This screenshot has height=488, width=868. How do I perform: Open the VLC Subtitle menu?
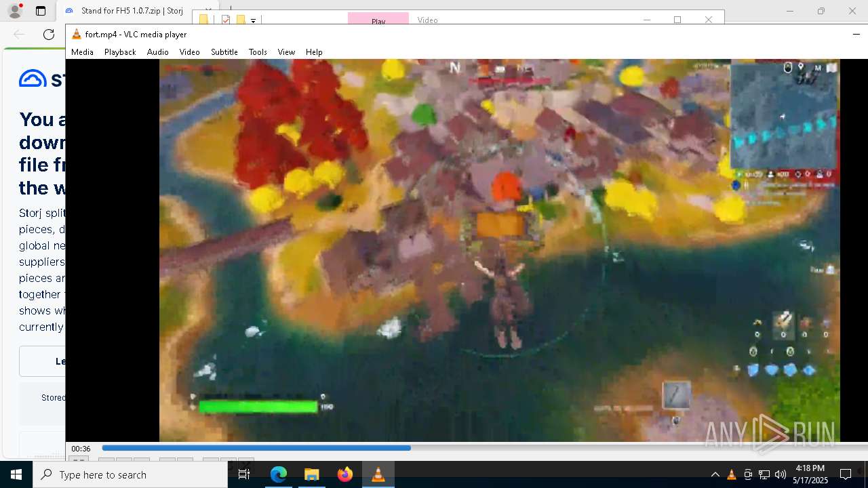224,52
